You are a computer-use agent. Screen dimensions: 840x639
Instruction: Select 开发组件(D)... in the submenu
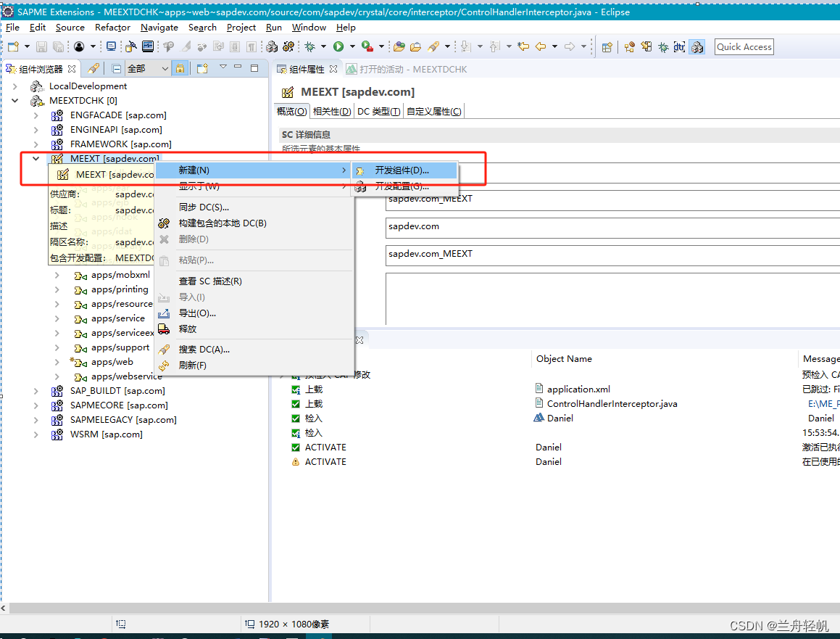(404, 170)
